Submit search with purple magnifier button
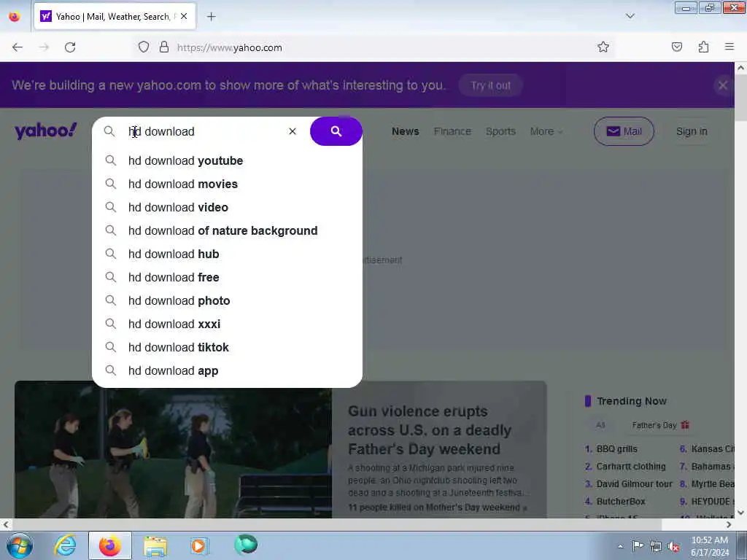This screenshot has width=747, height=560. (336, 131)
